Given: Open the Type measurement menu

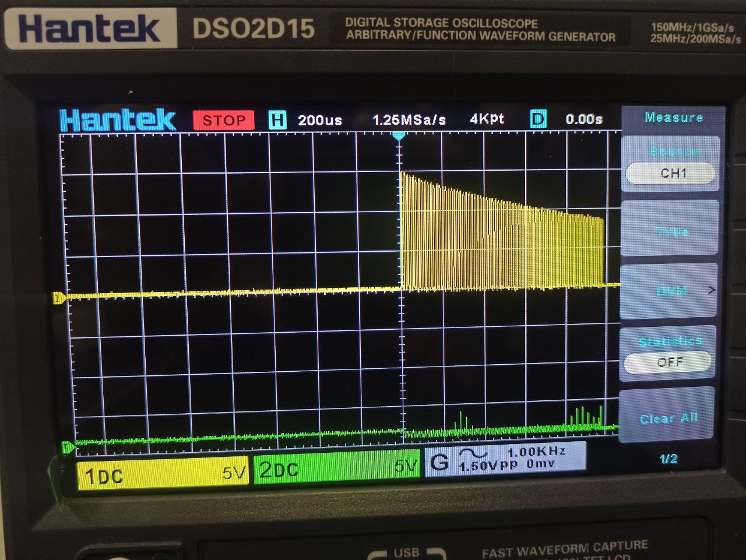Looking at the screenshot, I should 671,229.
